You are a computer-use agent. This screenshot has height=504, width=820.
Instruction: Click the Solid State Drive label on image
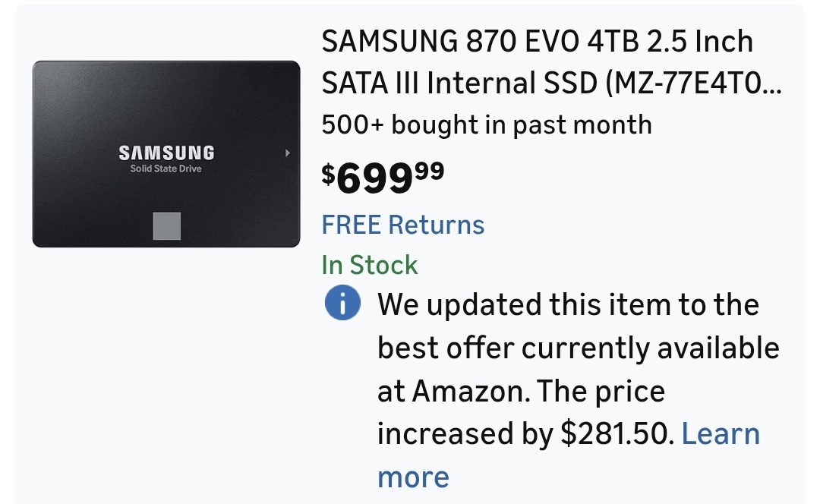166,169
